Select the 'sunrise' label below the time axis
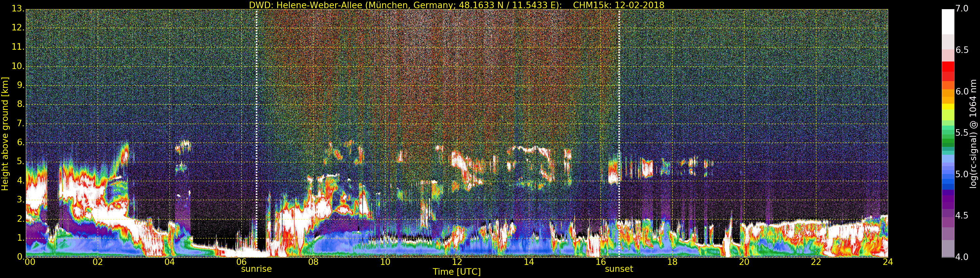The width and height of the screenshot is (980, 278). tap(256, 269)
